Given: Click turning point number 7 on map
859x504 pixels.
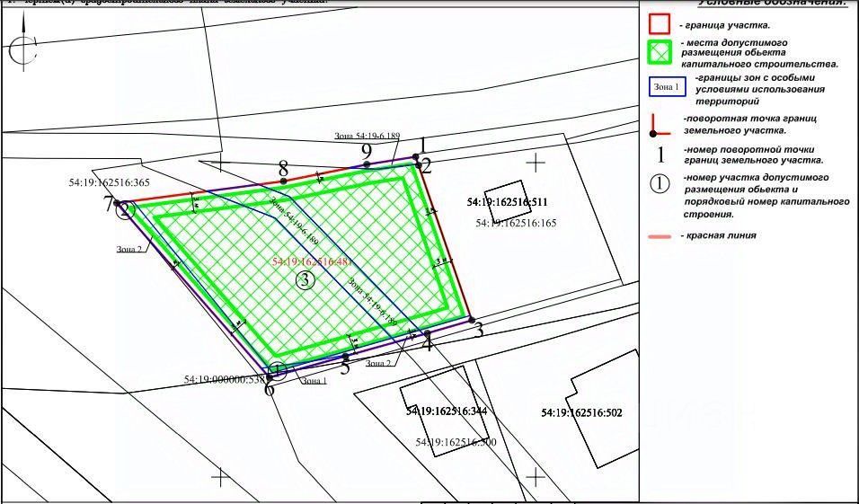Looking at the screenshot, I should 109,205.
